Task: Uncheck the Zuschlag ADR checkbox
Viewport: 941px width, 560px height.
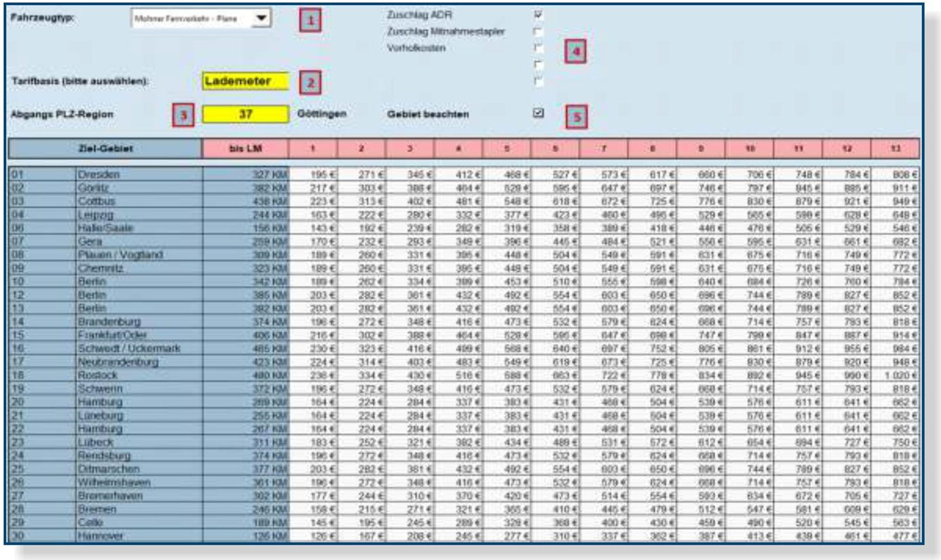Action: point(538,14)
